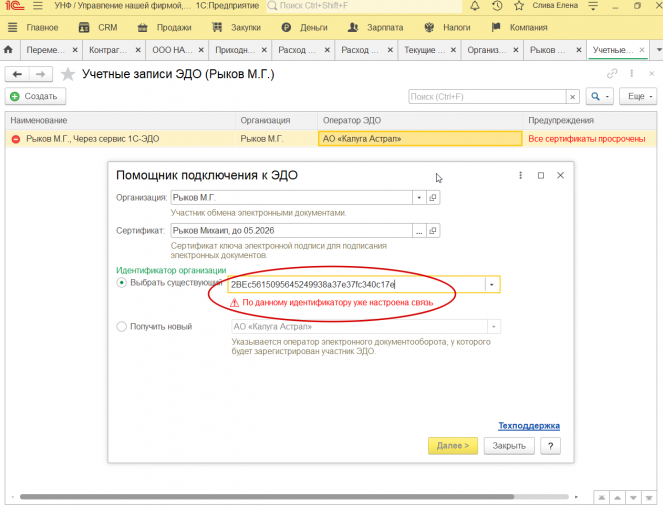Go to home page tab icon

[x=8, y=50]
